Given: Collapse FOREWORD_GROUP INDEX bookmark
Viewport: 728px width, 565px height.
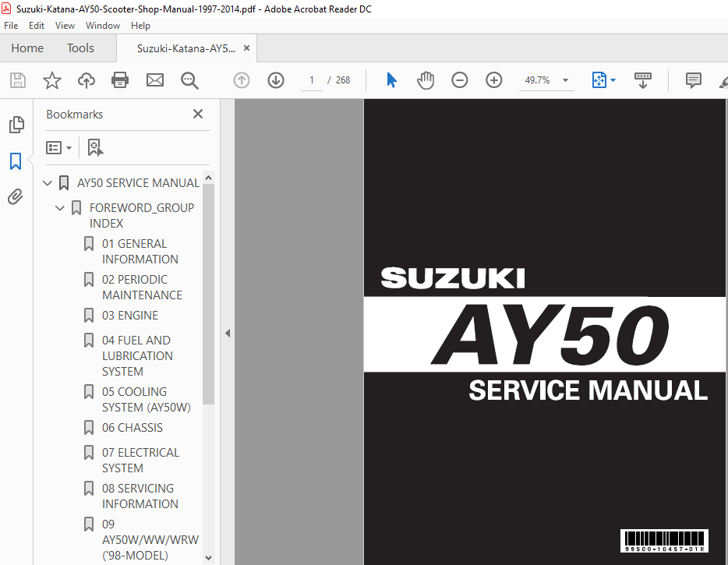Looking at the screenshot, I should pos(59,208).
